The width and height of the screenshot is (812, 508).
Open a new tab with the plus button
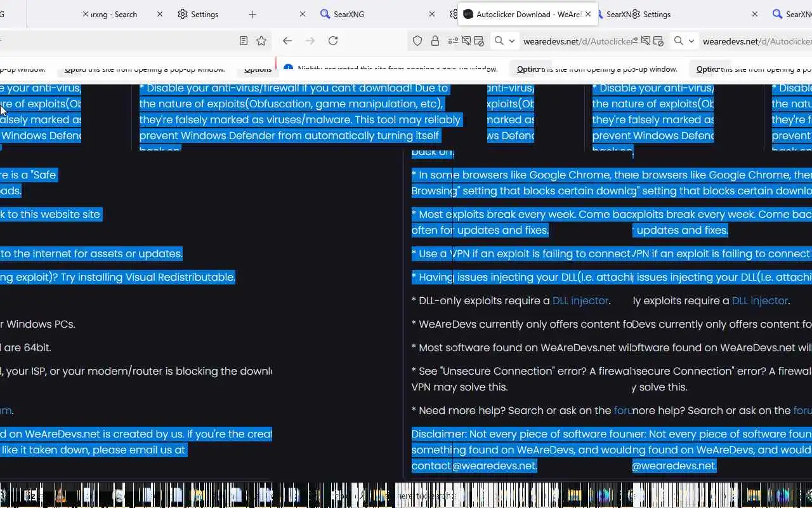coord(252,14)
